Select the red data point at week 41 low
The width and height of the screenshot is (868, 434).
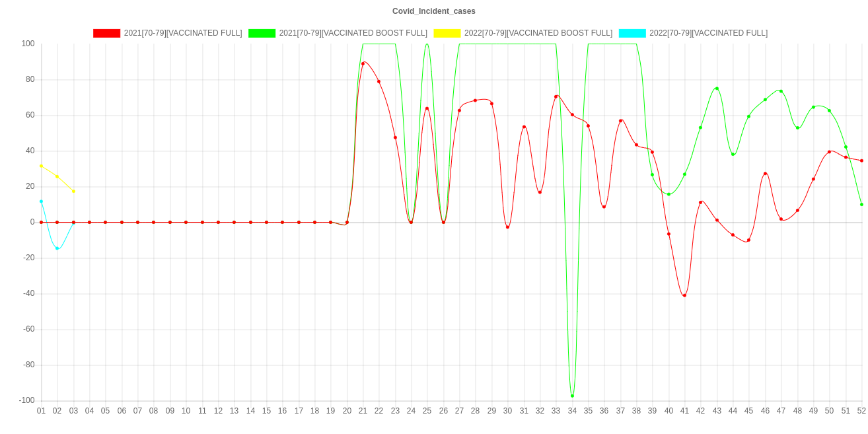pos(684,295)
